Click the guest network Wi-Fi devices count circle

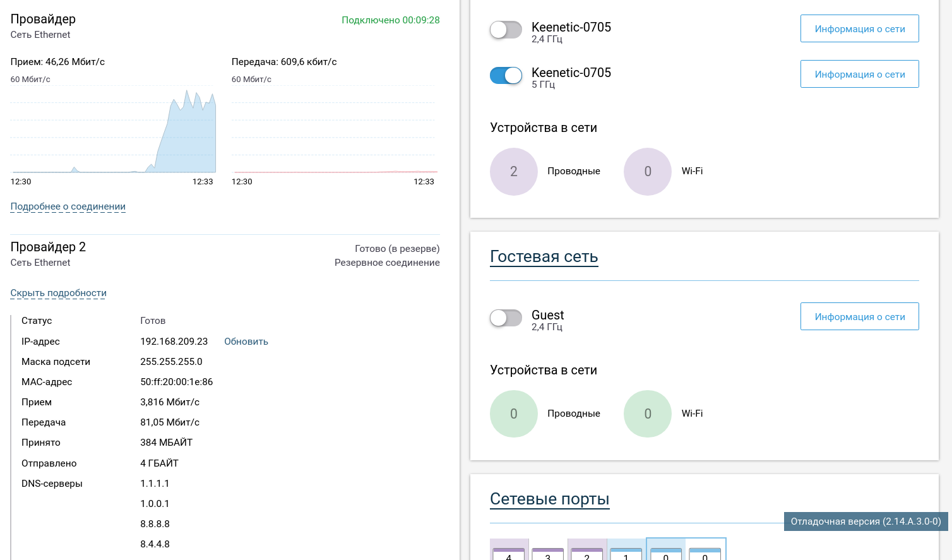pyautogui.click(x=648, y=414)
